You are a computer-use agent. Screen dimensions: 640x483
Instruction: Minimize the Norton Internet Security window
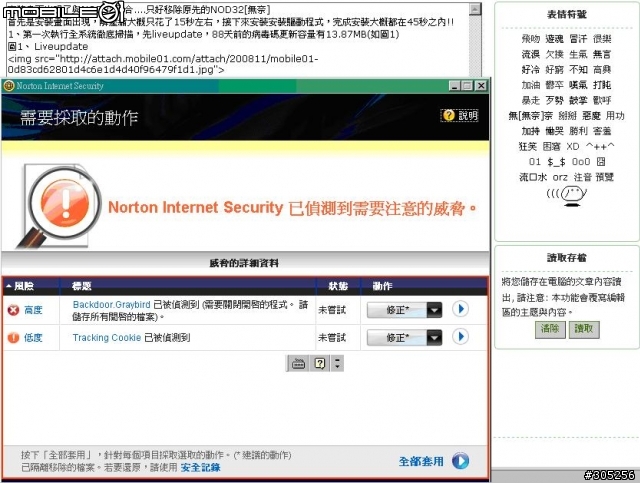pos(455,86)
